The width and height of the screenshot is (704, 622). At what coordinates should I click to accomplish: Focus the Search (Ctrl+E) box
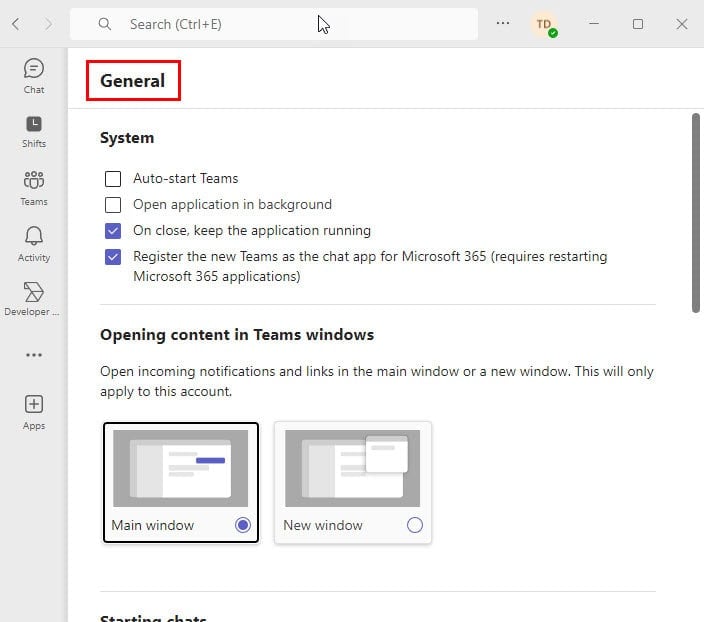point(274,24)
